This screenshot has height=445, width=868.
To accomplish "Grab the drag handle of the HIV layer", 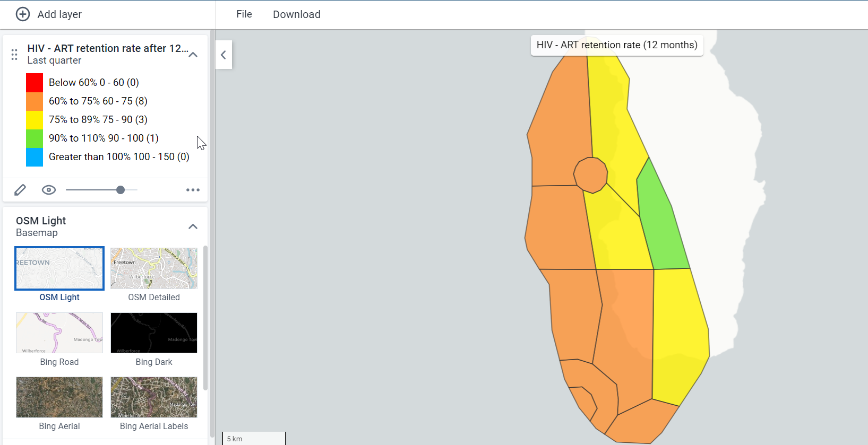I will pyautogui.click(x=14, y=54).
